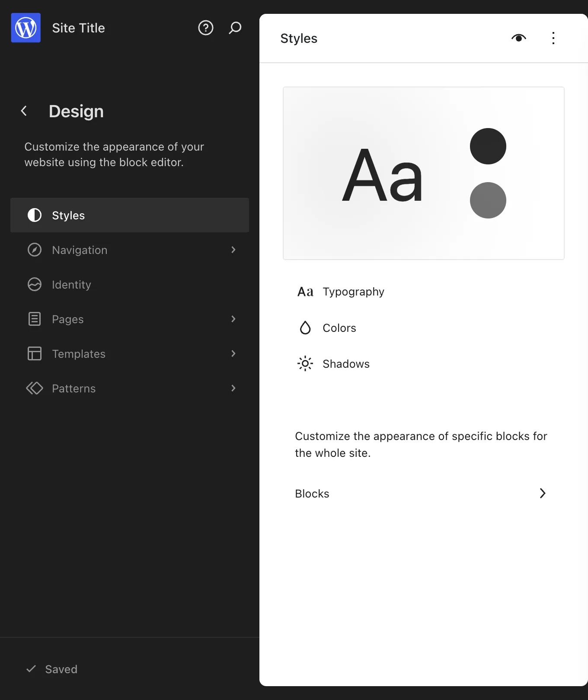Click the Navigation compass icon
588x700 pixels.
tap(35, 250)
